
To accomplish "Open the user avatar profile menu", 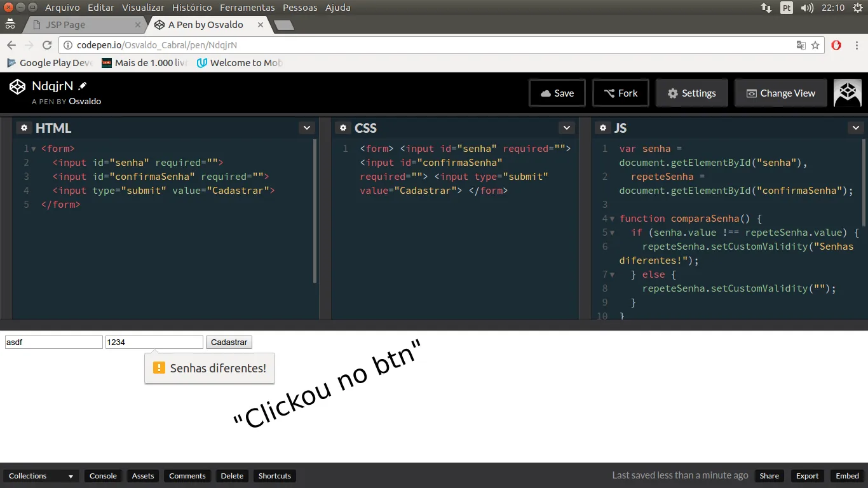I will pyautogui.click(x=847, y=93).
